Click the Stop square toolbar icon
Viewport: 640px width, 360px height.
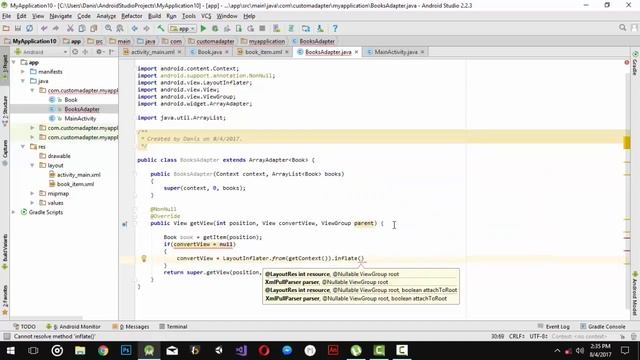tap(262, 29)
